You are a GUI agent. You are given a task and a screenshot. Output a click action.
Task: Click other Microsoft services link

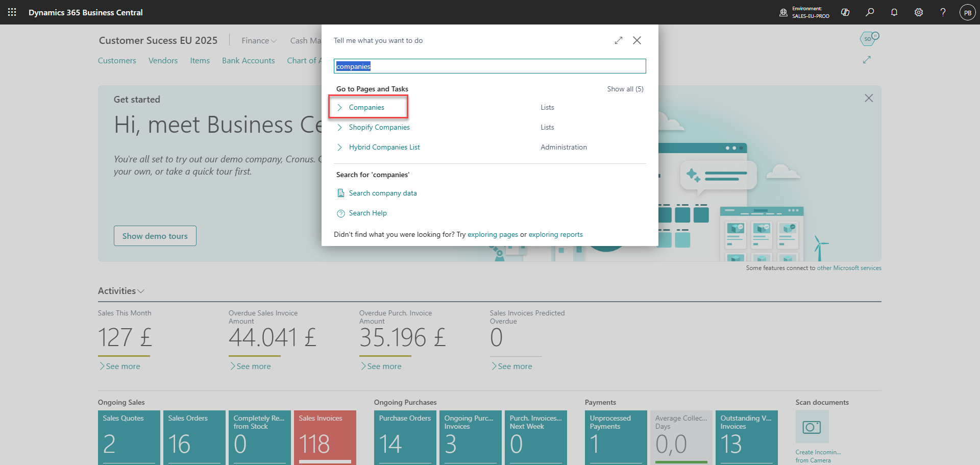[849, 268]
